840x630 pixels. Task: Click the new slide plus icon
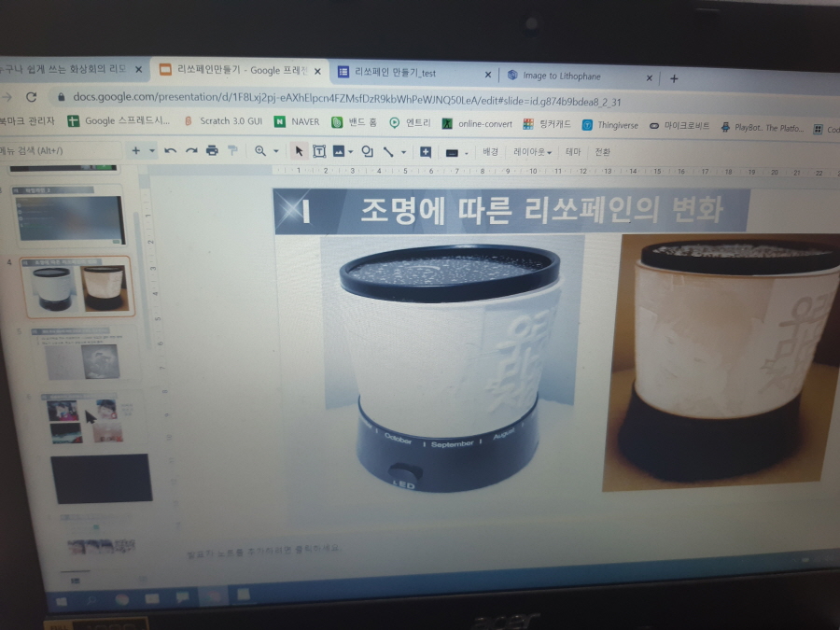(x=136, y=150)
